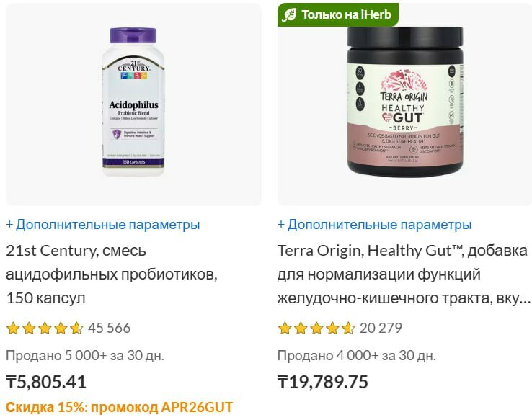Click the half star of Acidophilus rating
The width and height of the screenshot is (532, 420).
76,328
